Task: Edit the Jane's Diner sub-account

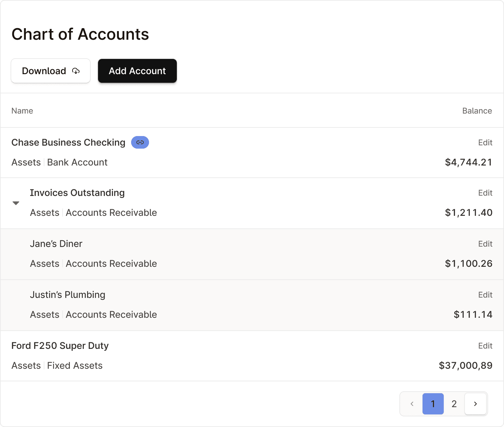Action: click(x=485, y=244)
